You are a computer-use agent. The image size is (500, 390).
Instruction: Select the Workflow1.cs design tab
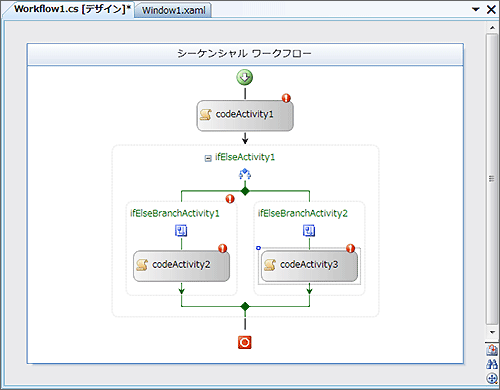click(x=72, y=9)
